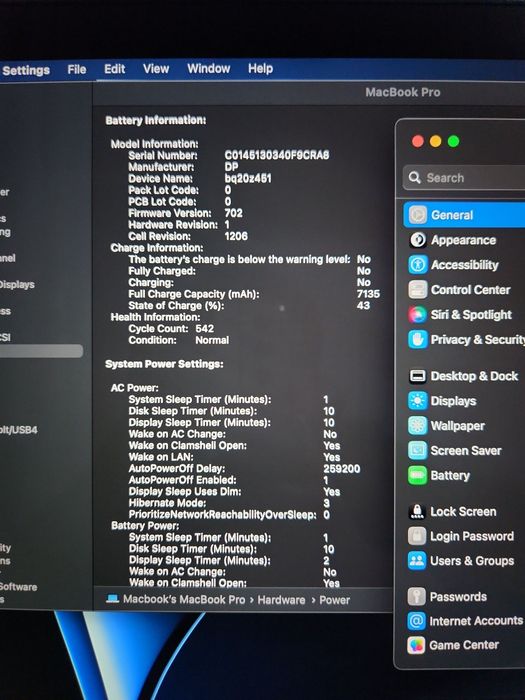
Task: Open the File menu
Action: [77, 70]
